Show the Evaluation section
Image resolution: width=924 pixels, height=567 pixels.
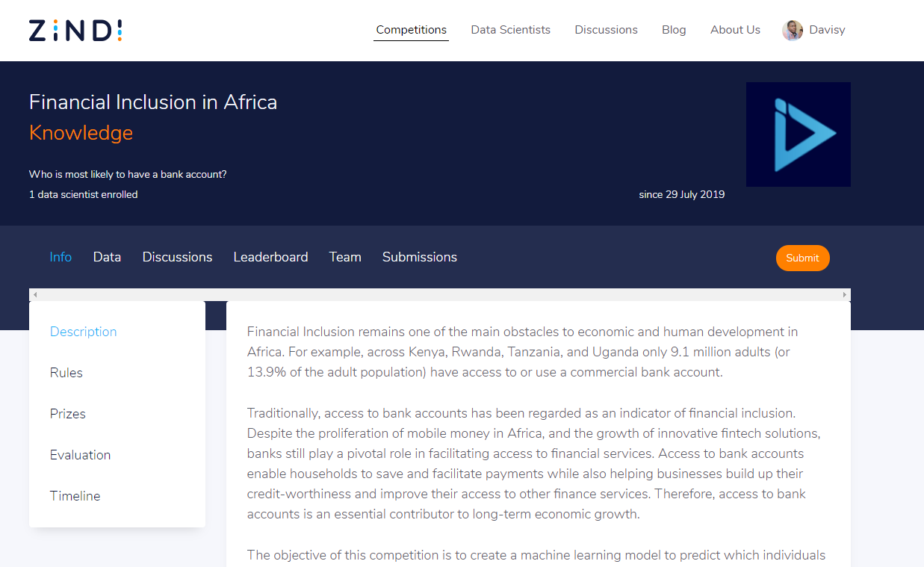coord(80,455)
